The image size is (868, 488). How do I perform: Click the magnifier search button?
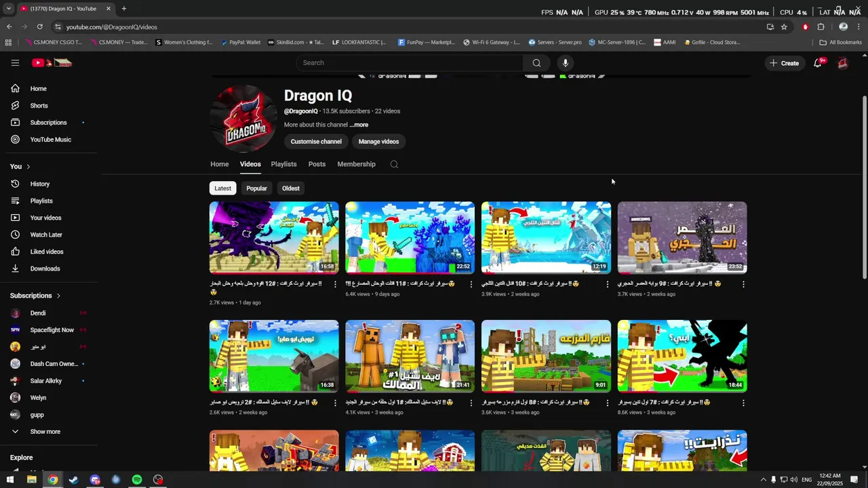point(536,63)
